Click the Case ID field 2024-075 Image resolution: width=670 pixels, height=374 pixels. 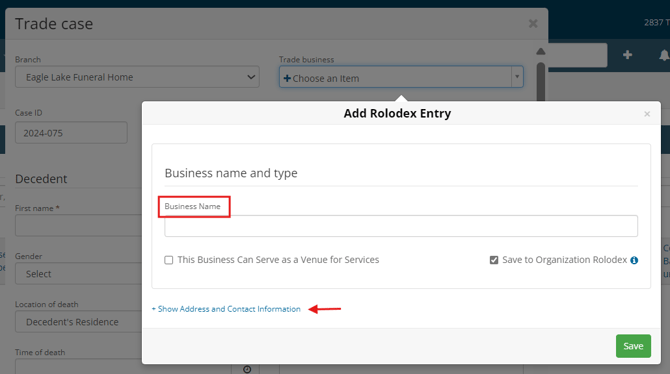pos(71,133)
